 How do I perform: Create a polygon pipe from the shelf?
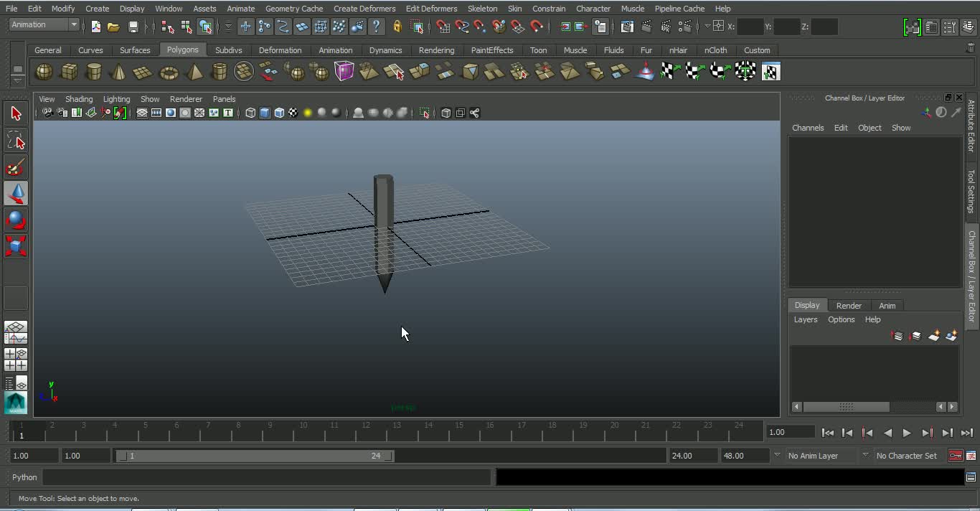(x=219, y=72)
